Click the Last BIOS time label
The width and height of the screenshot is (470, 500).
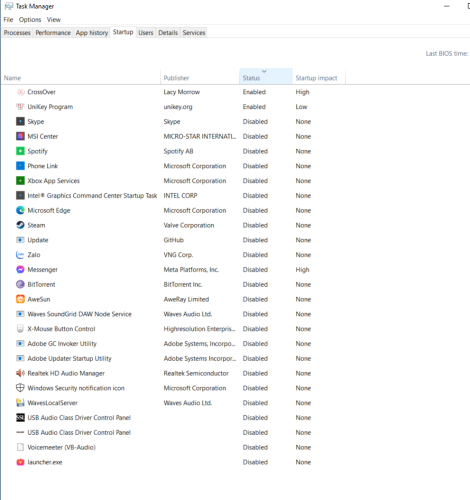click(447, 53)
